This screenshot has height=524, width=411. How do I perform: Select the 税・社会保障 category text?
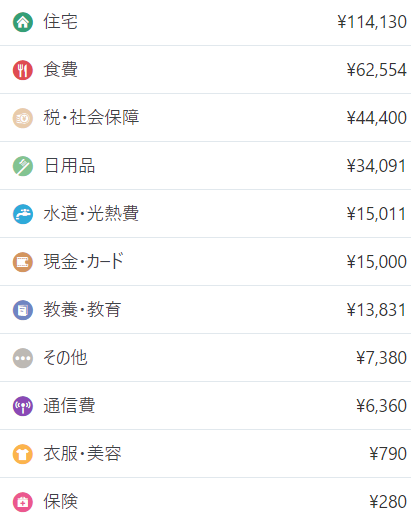(91, 118)
